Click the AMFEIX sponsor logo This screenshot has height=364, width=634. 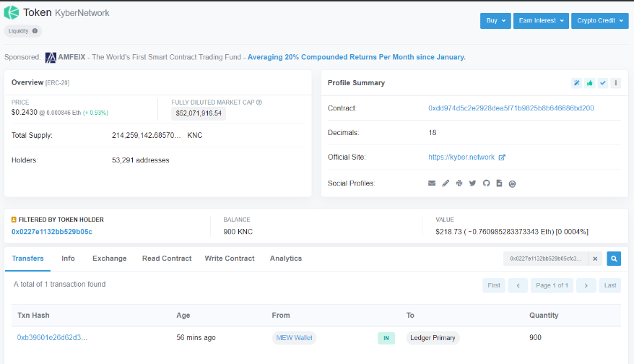(51, 58)
